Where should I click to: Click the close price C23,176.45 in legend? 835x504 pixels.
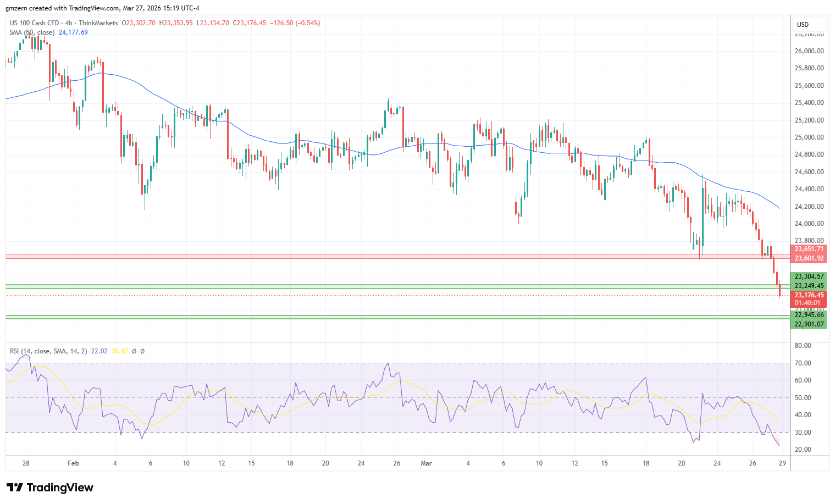(250, 23)
